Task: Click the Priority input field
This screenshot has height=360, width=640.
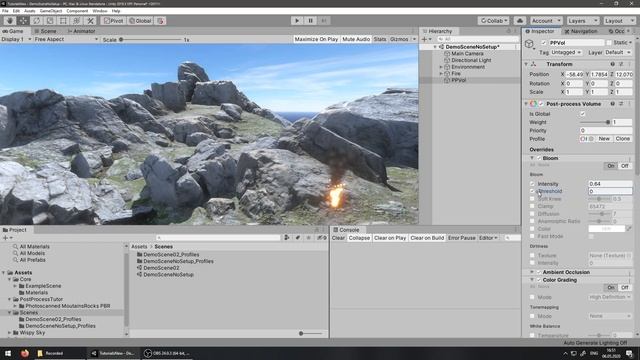Action: coord(606,131)
